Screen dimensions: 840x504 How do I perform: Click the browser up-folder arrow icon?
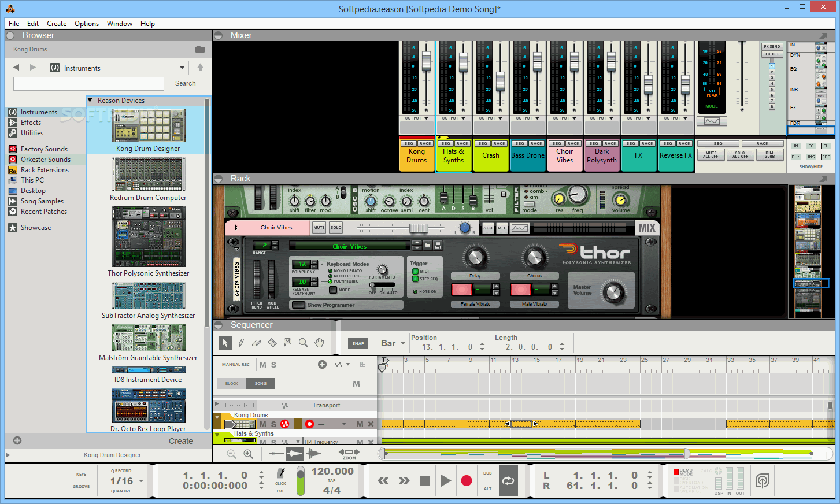point(200,68)
